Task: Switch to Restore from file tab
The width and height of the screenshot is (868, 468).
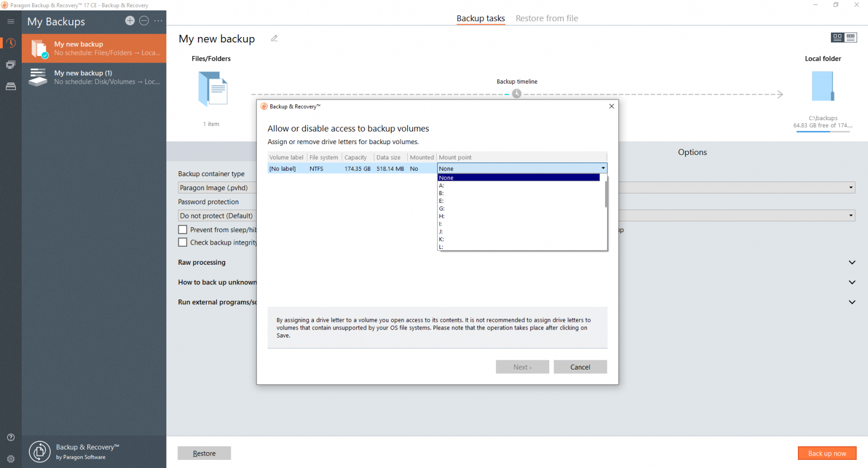Action: (547, 18)
